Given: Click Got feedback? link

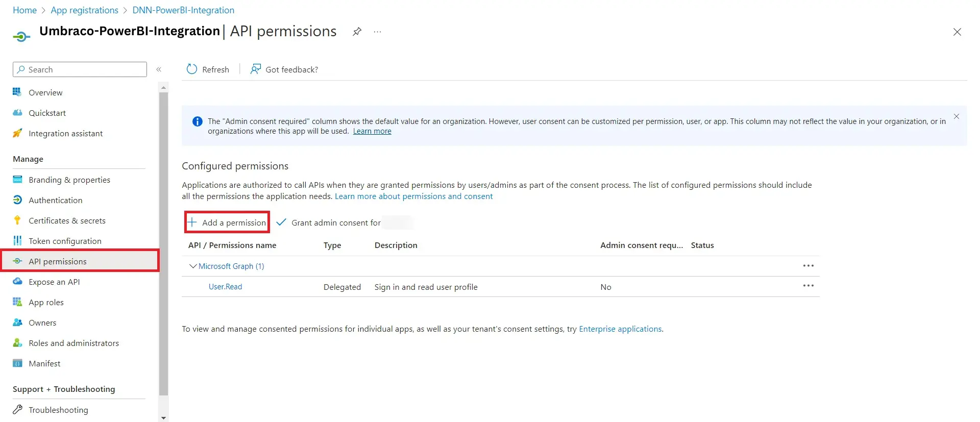Looking at the screenshot, I should click(291, 69).
